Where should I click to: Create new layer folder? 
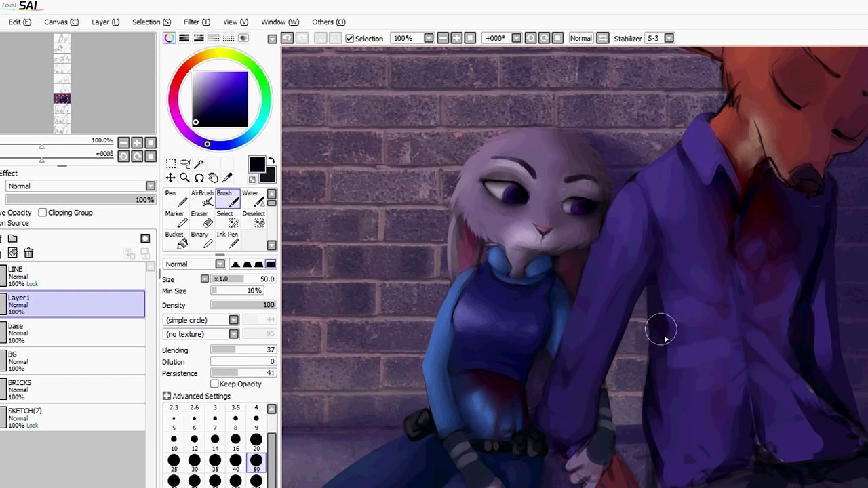pos(12,239)
